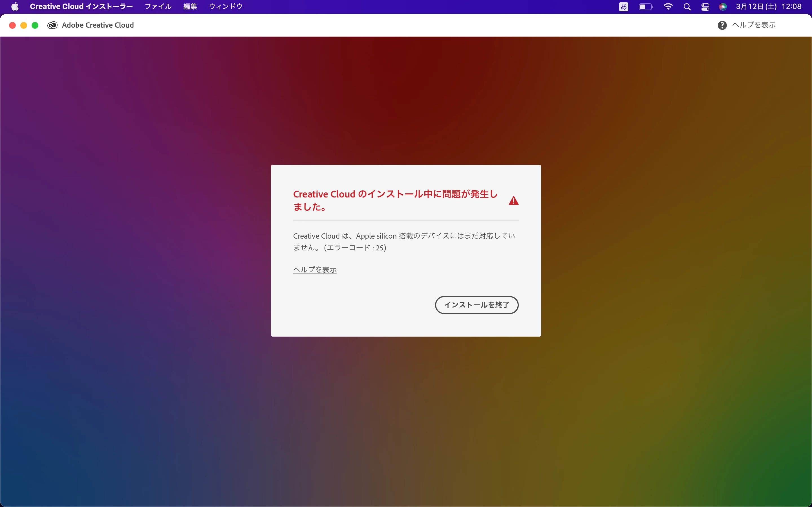
Task: Click the question mark help icon
Action: pos(722,25)
